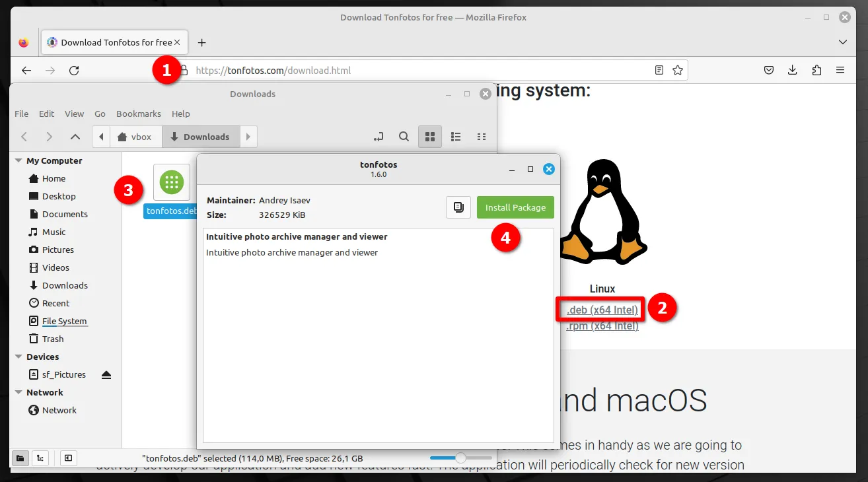Open Bookmarks menu in file manager
The image size is (868, 482).
point(139,114)
